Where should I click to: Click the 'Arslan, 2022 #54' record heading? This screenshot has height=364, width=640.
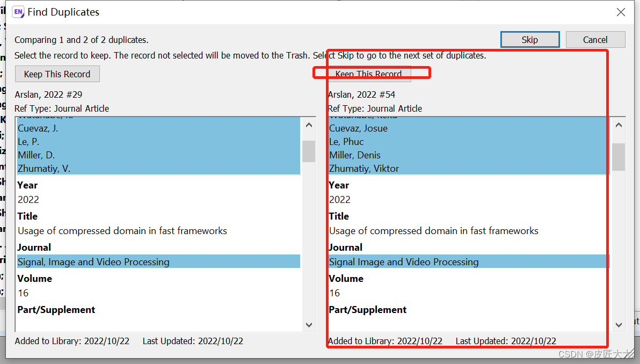[x=362, y=94]
